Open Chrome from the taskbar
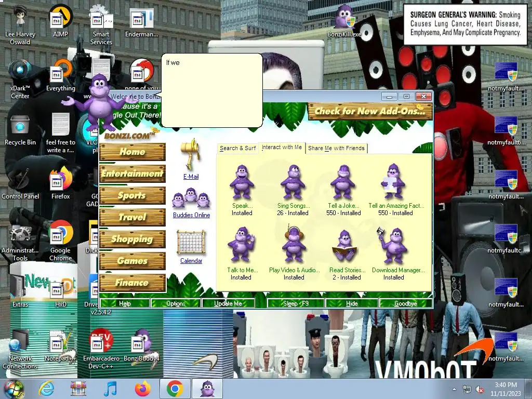The height and width of the screenshot is (399, 532). click(x=175, y=389)
